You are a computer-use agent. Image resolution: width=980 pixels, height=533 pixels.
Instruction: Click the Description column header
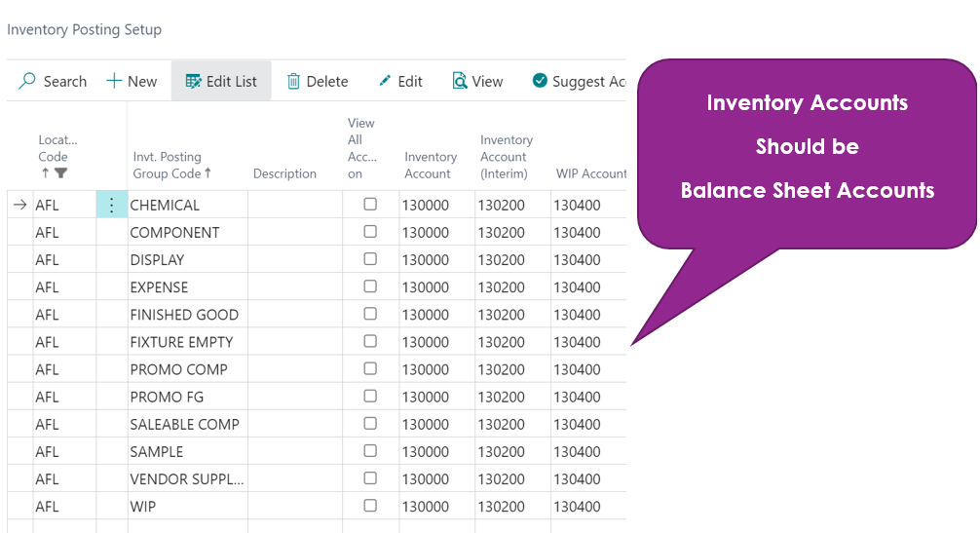click(x=284, y=173)
